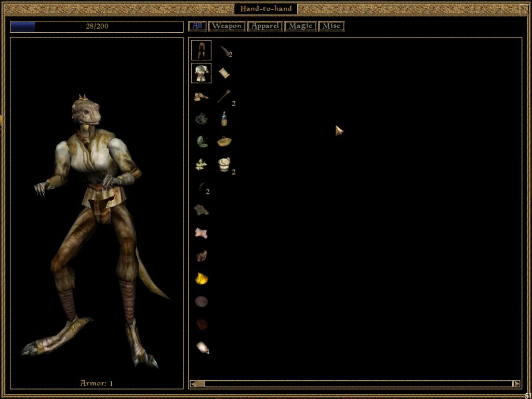The width and height of the screenshot is (532, 399).
Task: Click the inventory scrollbar left arrow
Action: (x=193, y=384)
